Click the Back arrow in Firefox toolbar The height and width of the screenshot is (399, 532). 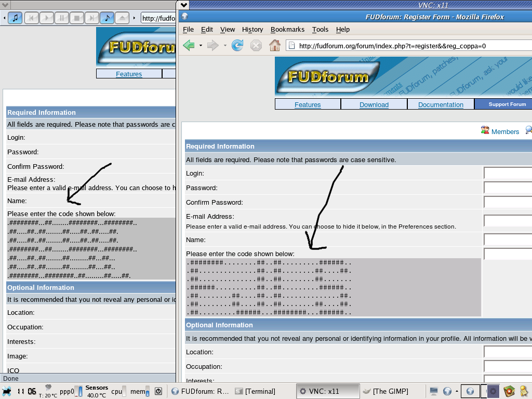189,45
